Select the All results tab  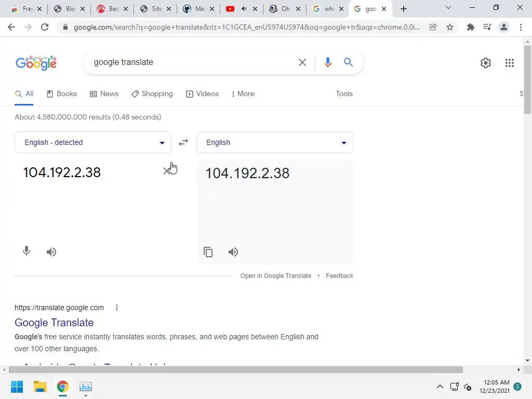pyautogui.click(x=24, y=94)
